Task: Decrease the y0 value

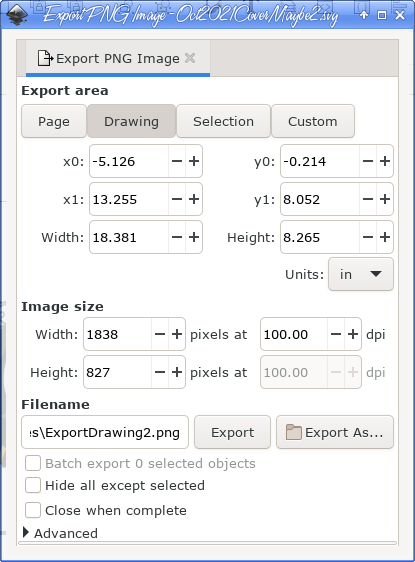Action: pos(368,161)
